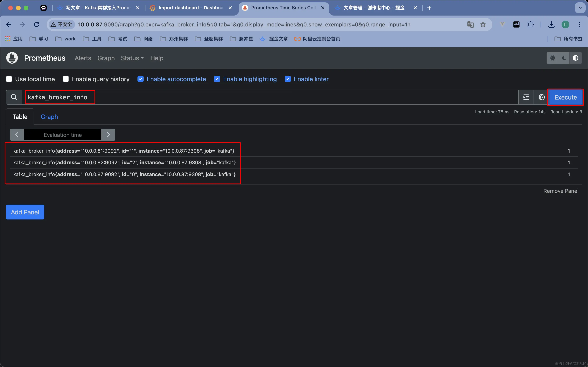Click the 不安全 security warning badge
The image size is (588, 367).
(x=61, y=24)
